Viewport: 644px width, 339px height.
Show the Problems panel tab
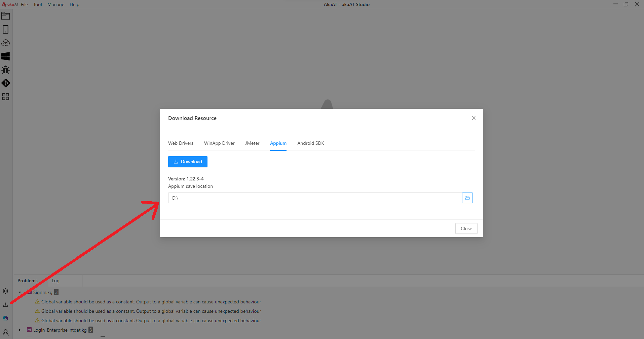click(28, 281)
